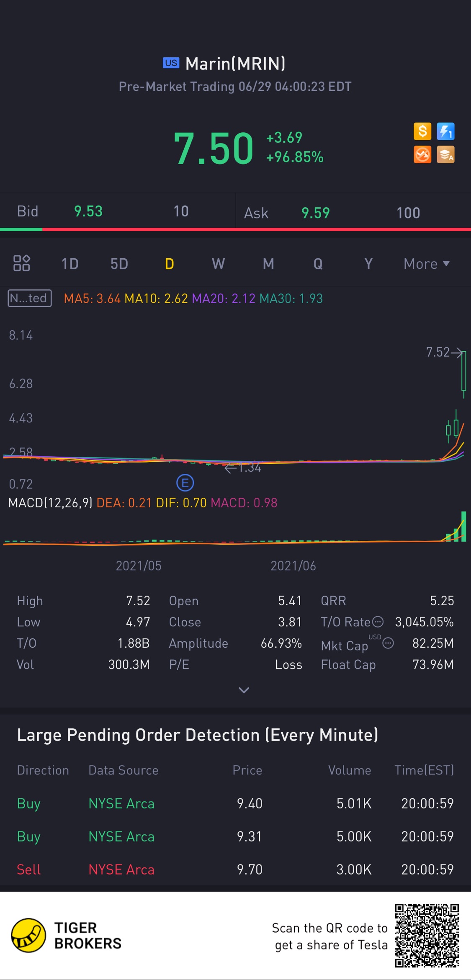Image resolution: width=471 pixels, height=980 pixels.
Task: Open the chart layout grid icon
Action: [22, 263]
